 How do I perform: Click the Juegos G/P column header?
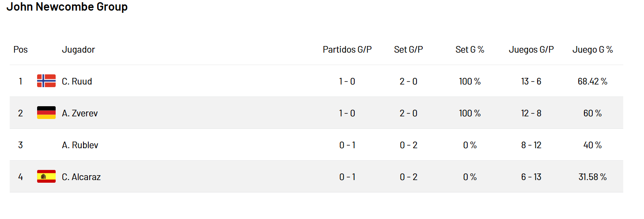pyautogui.click(x=531, y=50)
